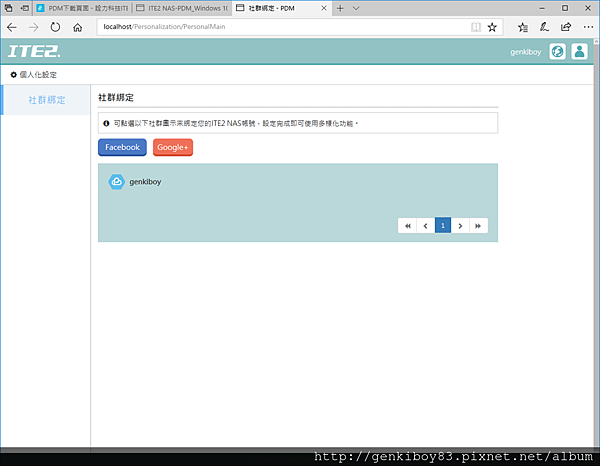This screenshot has width=600, height=466.
Task: Open the tabs you've set aside icon
Action: click(x=8, y=8)
